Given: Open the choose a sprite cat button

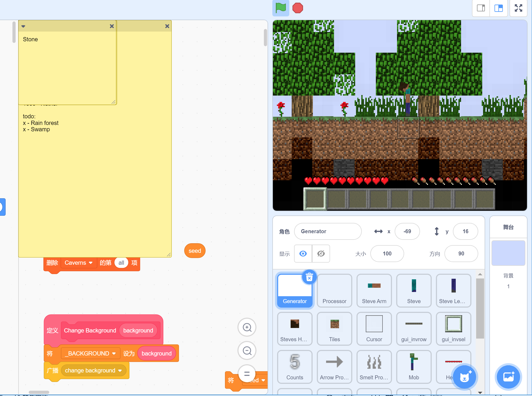Looking at the screenshot, I should click(465, 377).
